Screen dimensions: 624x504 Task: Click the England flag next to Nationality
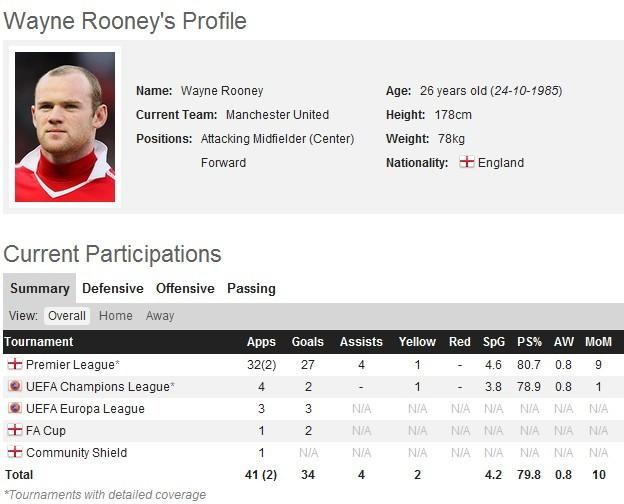(x=466, y=162)
